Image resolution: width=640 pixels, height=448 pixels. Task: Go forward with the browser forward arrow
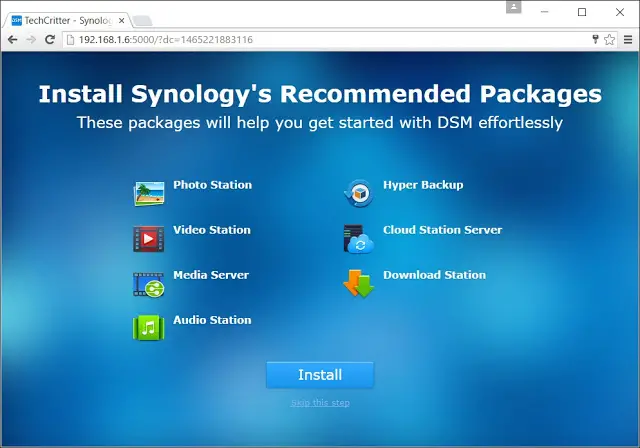click(31, 40)
